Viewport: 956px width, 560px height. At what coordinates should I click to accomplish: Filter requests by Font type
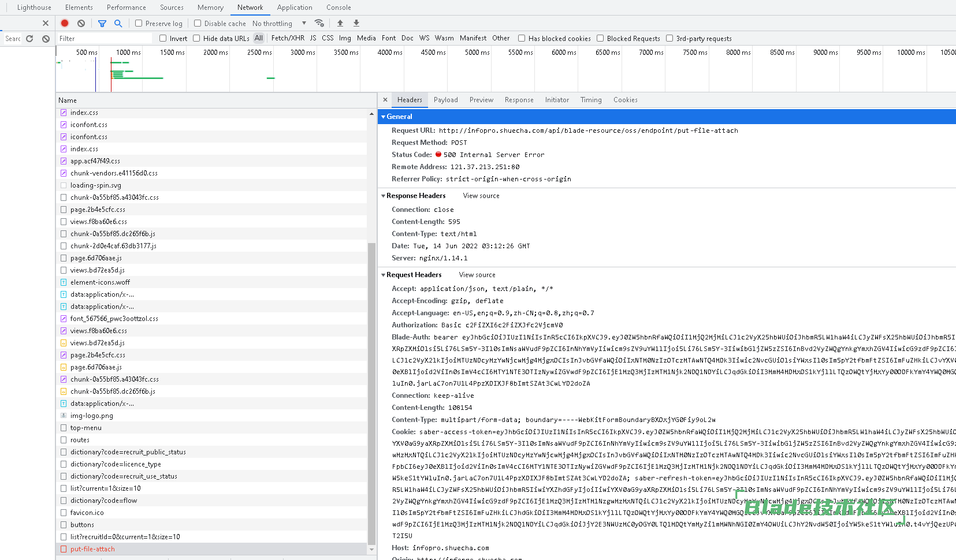pos(389,38)
